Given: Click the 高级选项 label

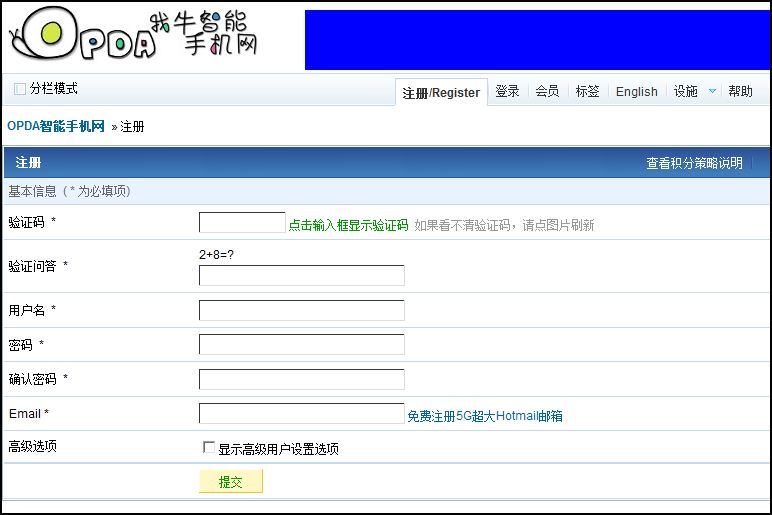Looking at the screenshot, I should tap(32, 447).
